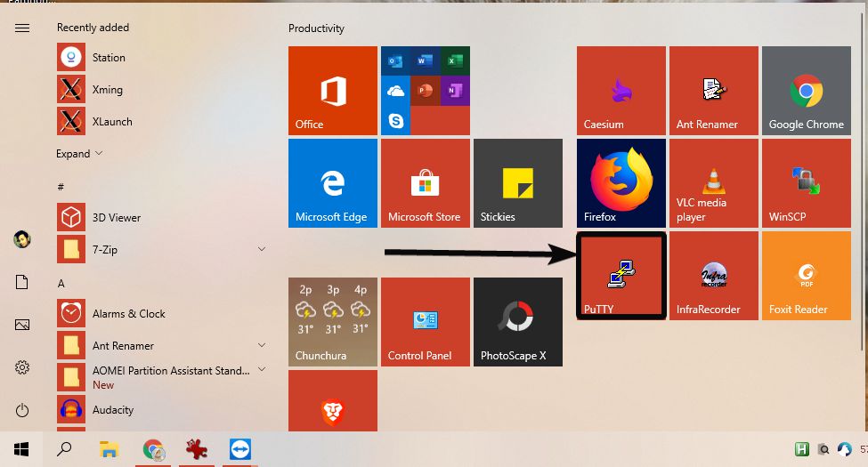Click the Power button
The image size is (868, 467).
coord(22,410)
